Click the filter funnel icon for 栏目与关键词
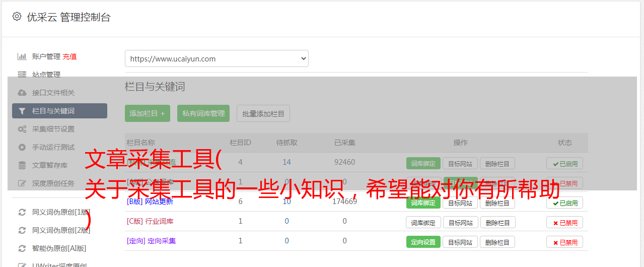Screen dimensions: 644x267 click(22, 111)
